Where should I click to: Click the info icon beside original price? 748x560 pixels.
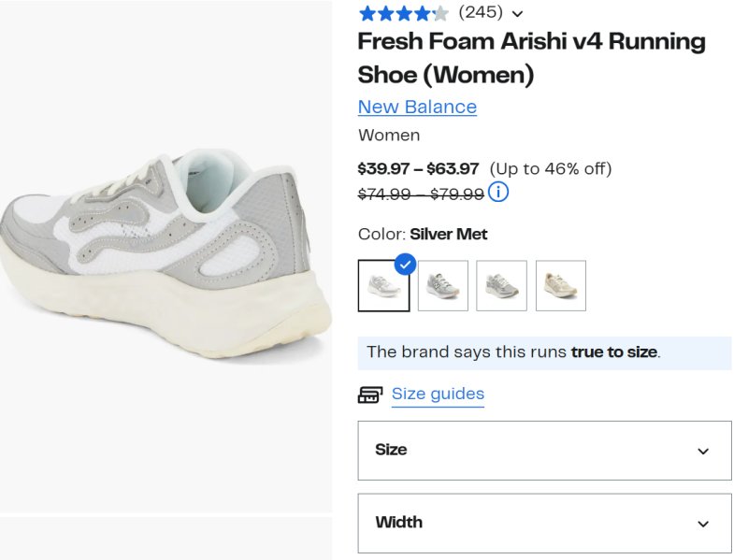pos(498,193)
